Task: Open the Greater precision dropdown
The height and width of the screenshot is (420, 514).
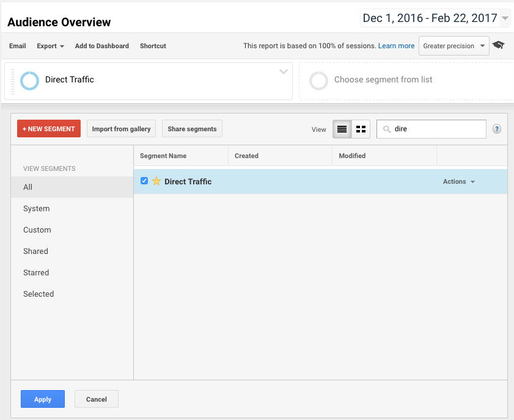Action: point(453,46)
